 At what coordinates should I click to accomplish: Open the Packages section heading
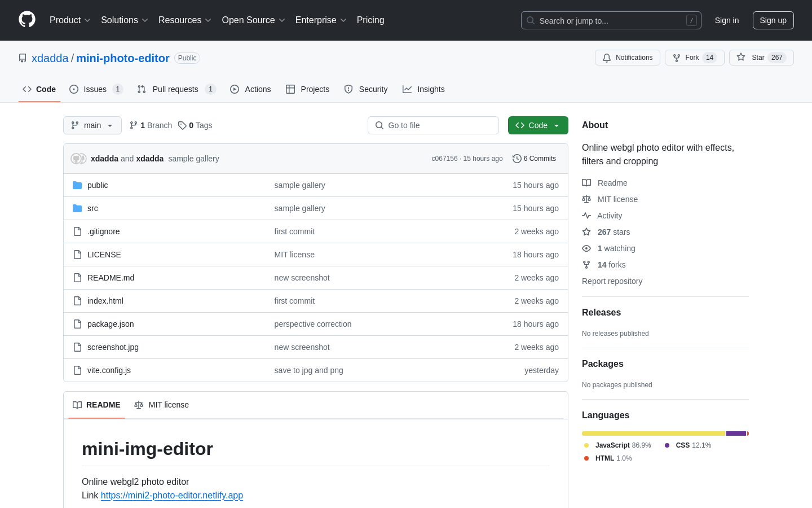click(x=603, y=364)
